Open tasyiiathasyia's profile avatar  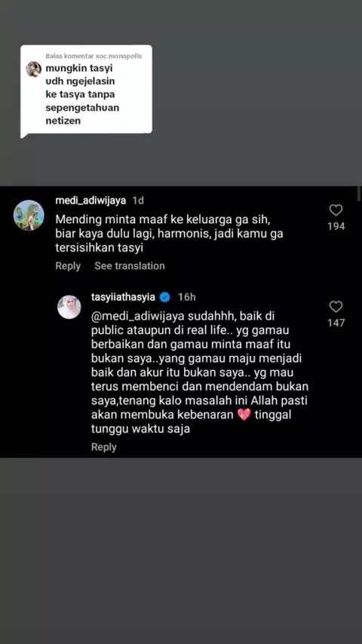pos(69,307)
